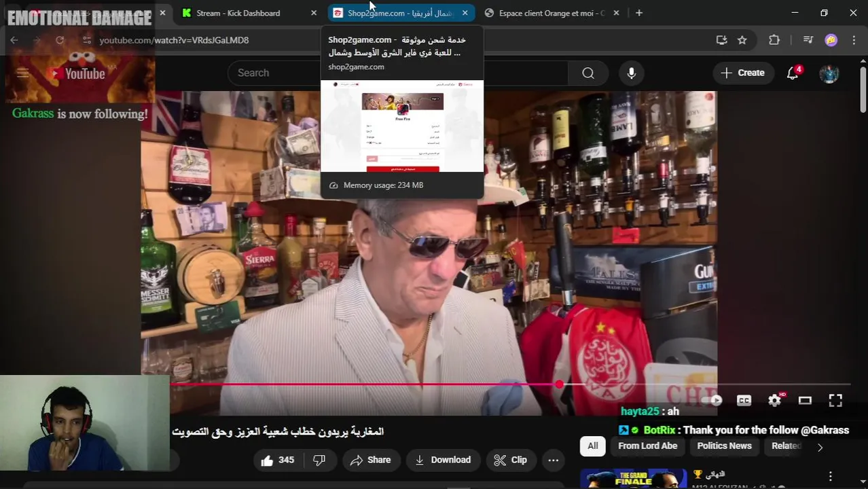Open the Espace client Orange et moi tab
Image resolution: width=868 pixels, height=489 pixels.
pyautogui.click(x=551, y=13)
